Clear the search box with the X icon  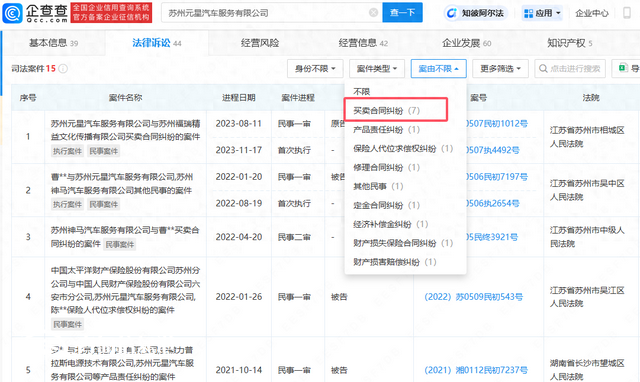point(373,13)
